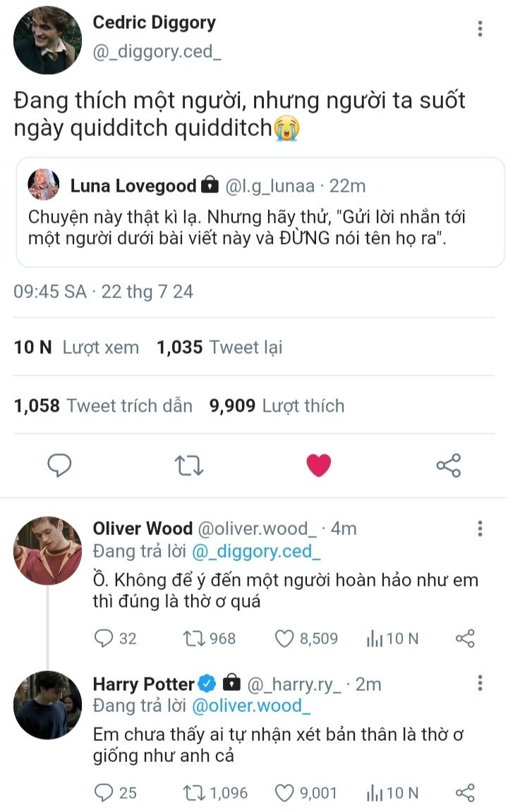Share Harry Potter's reply
The image size is (508, 812).
point(465,793)
